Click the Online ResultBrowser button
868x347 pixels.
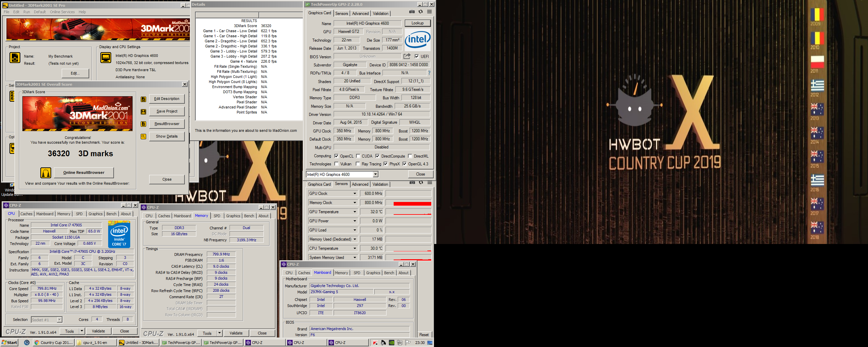[x=84, y=172]
